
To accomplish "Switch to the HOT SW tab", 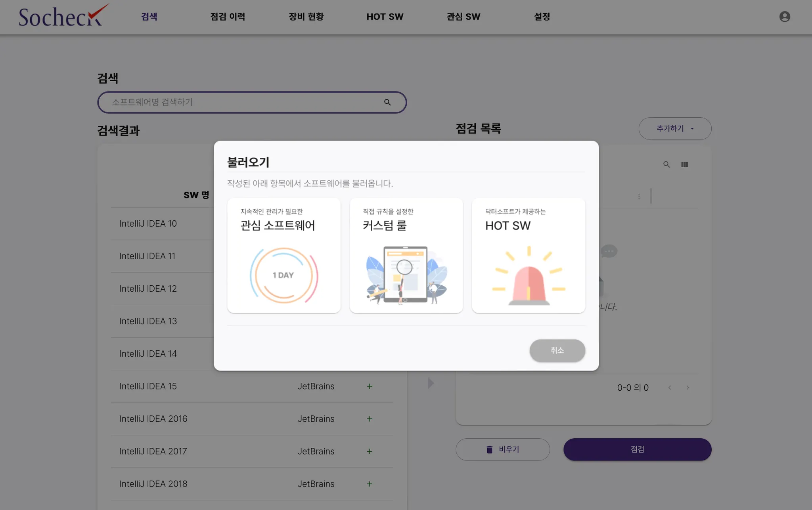I will click(385, 17).
